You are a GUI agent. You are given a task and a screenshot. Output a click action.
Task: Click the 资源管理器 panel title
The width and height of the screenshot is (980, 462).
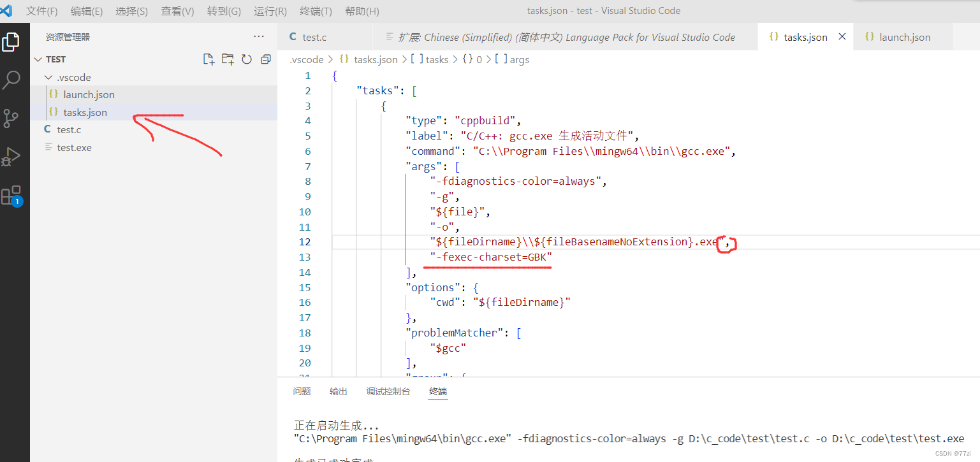click(x=68, y=37)
